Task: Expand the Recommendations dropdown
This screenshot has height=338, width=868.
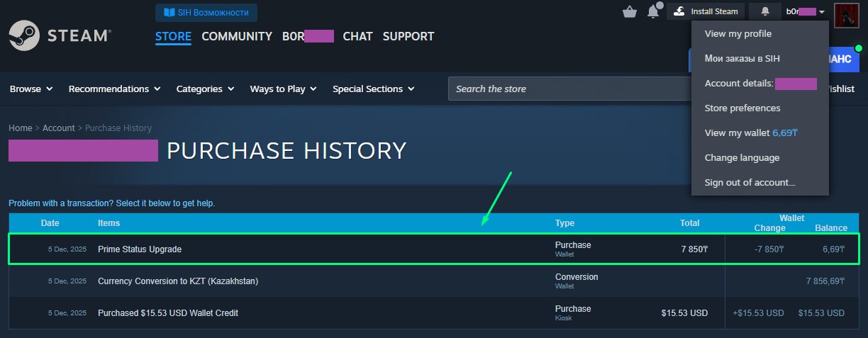Action: [x=114, y=89]
